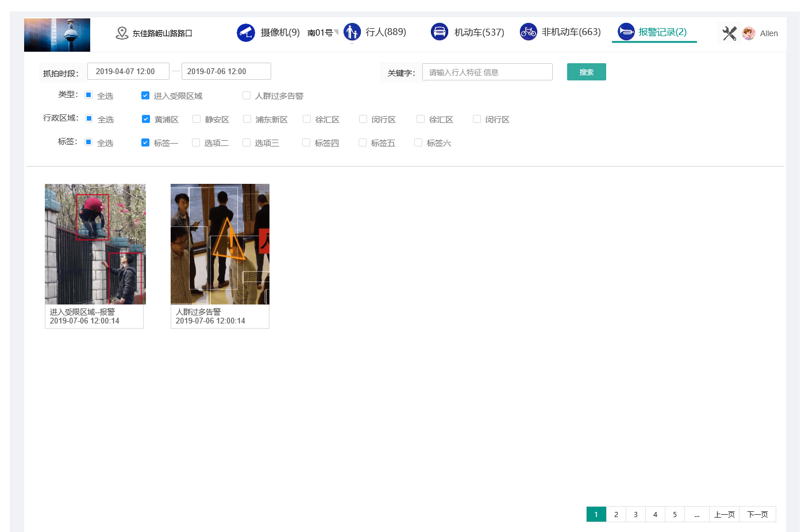Viewport: 805px width, 532px height.
Task: Click 下一页 next page button
Action: tap(757, 514)
